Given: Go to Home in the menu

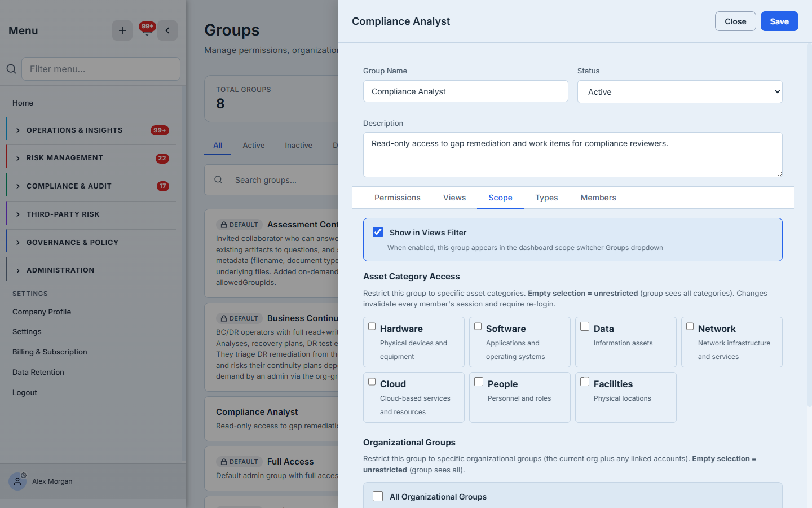Looking at the screenshot, I should click(23, 103).
